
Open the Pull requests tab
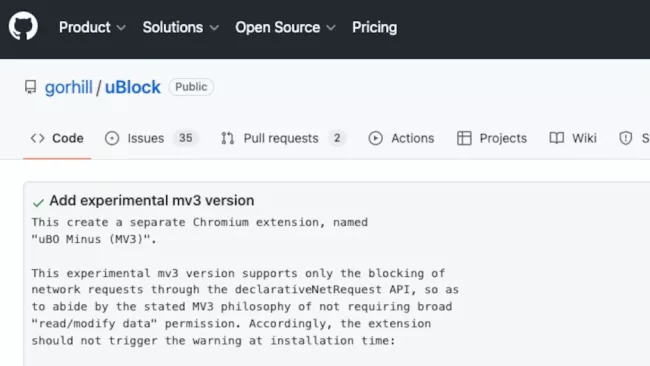tap(283, 138)
